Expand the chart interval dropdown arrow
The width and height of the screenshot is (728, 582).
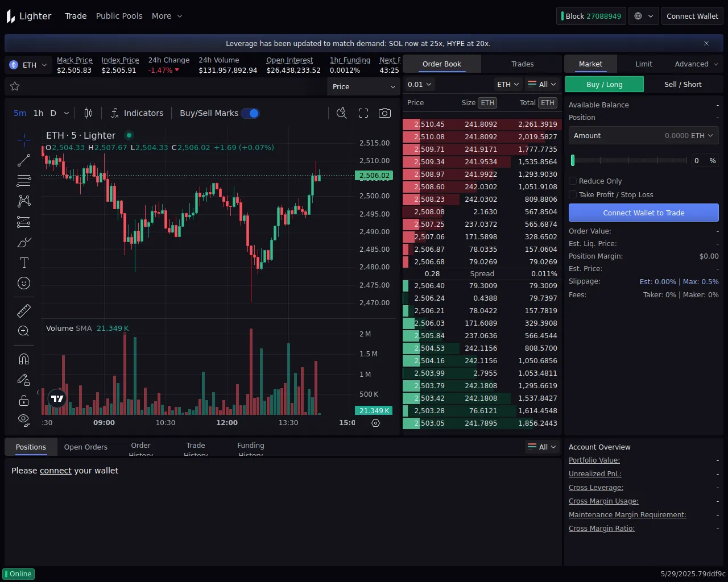pyautogui.click(x=67, y=113)
